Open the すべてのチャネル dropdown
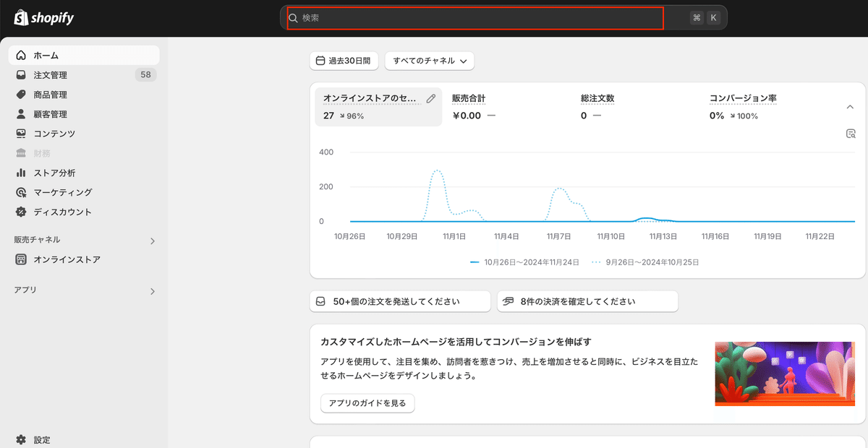 coord(430,61)
